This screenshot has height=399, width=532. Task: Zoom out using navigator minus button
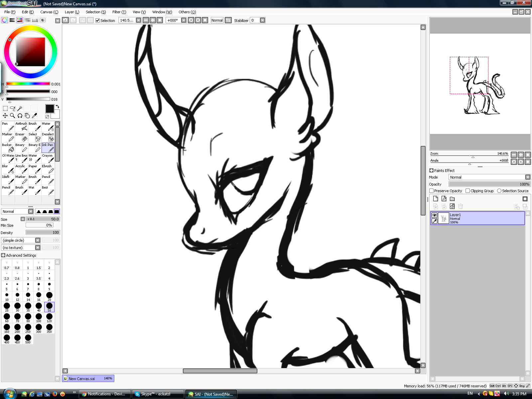(x=514, y=155)
